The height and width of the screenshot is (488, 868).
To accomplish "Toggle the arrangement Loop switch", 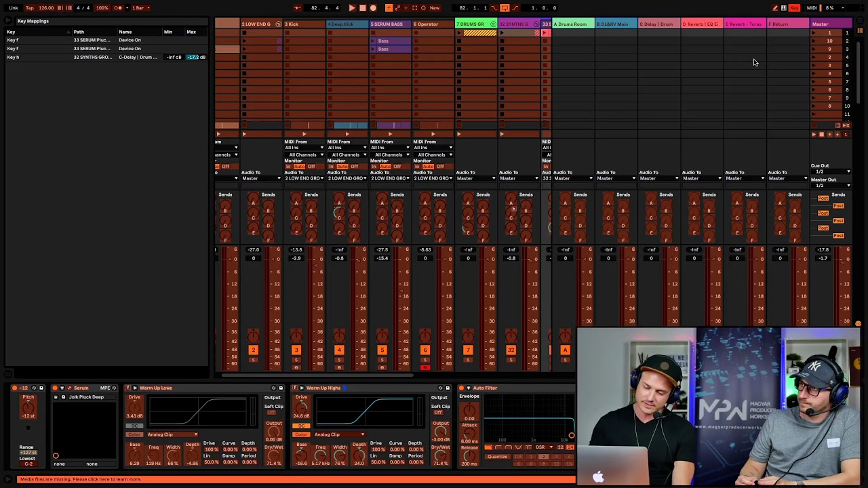I will tap(505, 7).
